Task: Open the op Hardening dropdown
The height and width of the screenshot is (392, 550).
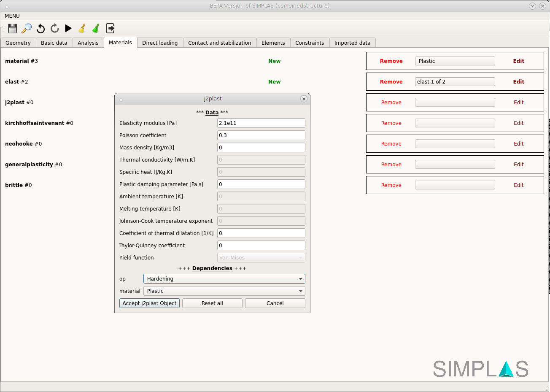Action: pyautogui.click(x=224, y=279)
